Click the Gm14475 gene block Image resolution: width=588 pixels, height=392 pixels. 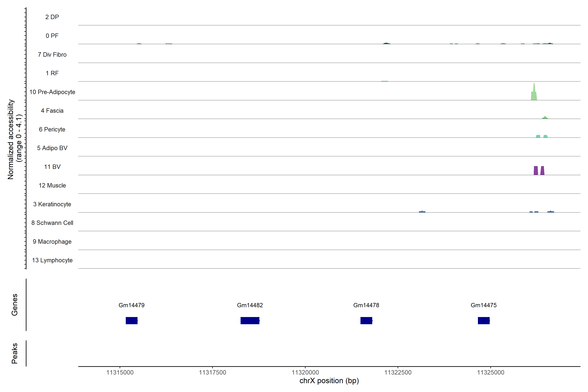point(483,320)
